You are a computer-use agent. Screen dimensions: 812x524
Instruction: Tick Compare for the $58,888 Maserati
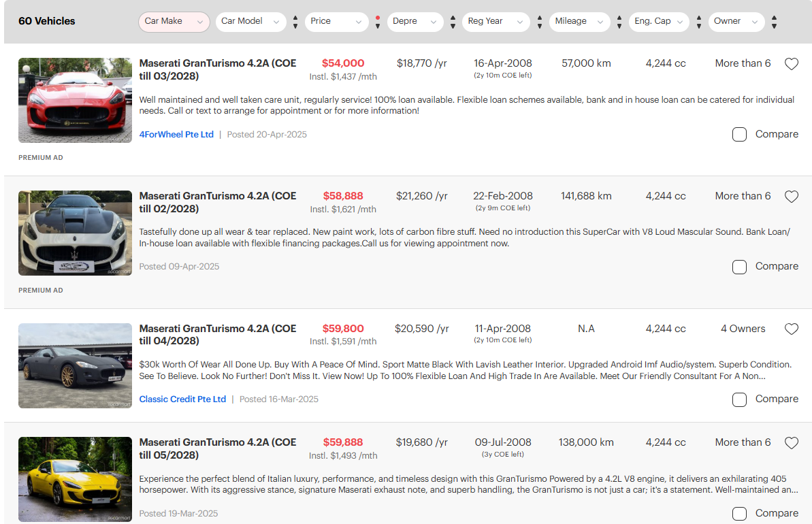[739, 267]
